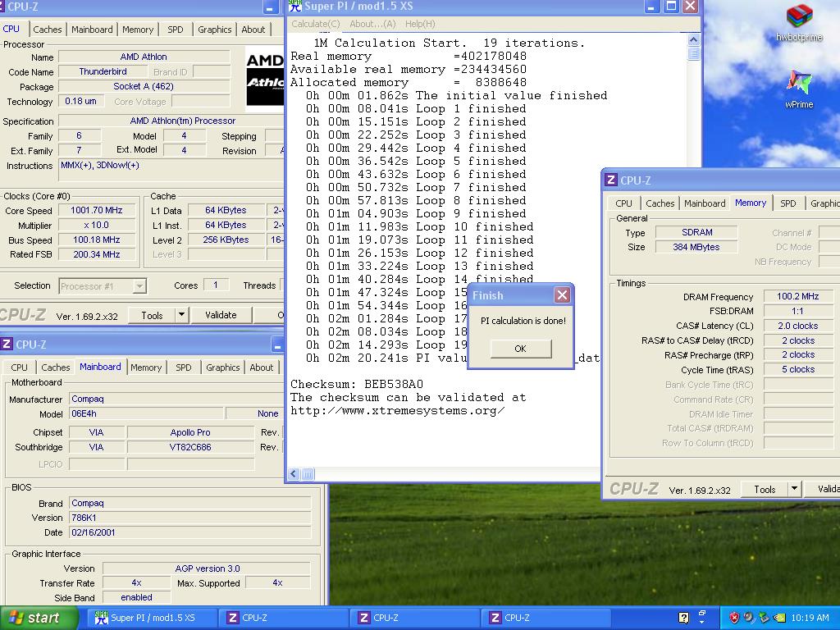Open the Help(H) menu in Super PI
This screenshot has height=630, width=840.
[420, 24]
